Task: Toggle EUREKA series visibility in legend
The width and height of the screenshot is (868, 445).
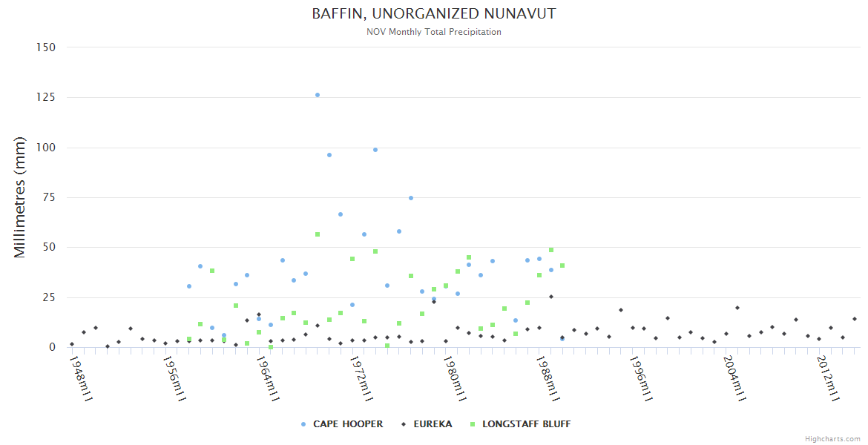Action: (427, 424)
